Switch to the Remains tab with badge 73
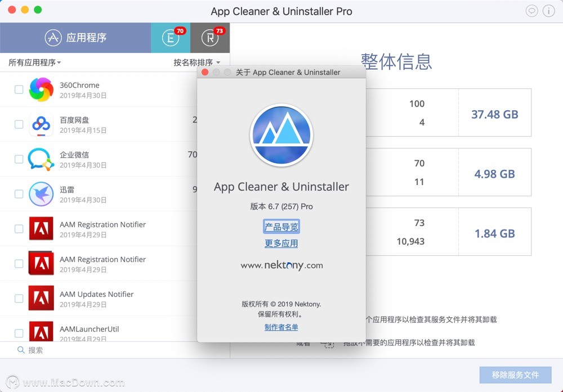563x392 pixels. pos(210,38)
